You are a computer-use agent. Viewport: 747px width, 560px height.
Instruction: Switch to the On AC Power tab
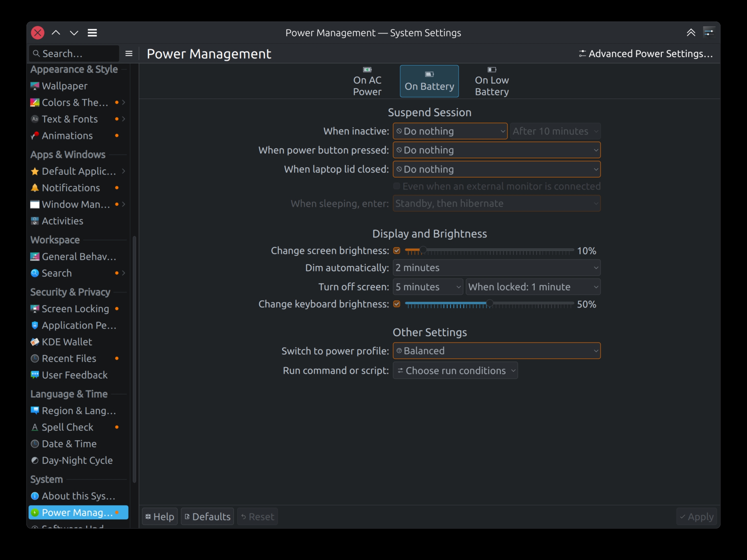click(x=367, y=81)
